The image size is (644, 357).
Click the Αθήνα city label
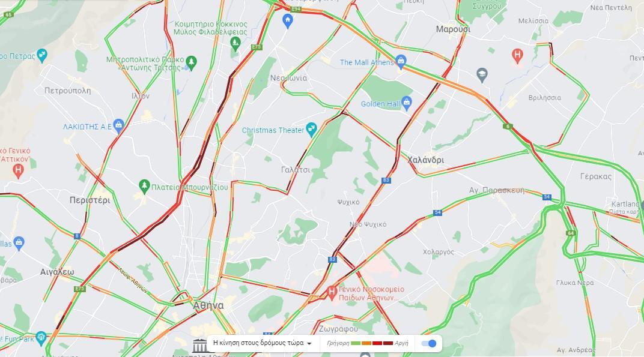tap(208, 306)
